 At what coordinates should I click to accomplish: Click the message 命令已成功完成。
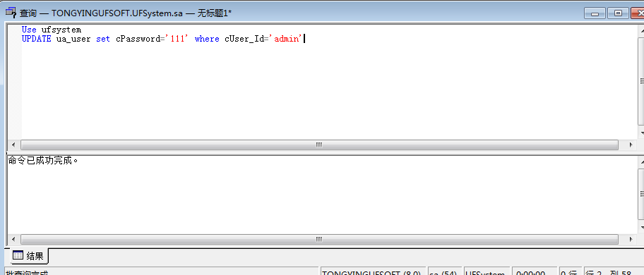point(43,161)
